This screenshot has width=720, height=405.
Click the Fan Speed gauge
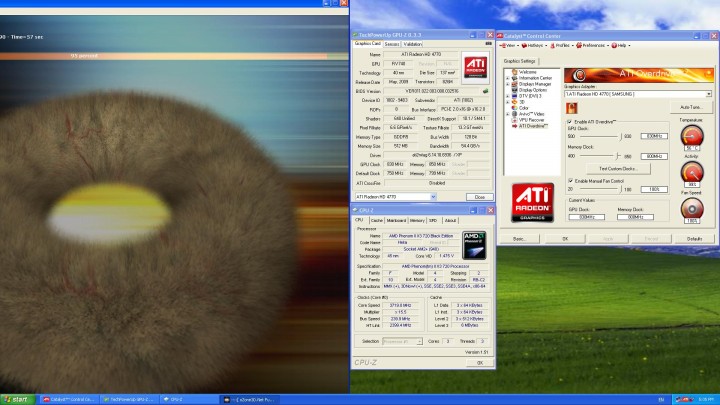coord(692,209)
